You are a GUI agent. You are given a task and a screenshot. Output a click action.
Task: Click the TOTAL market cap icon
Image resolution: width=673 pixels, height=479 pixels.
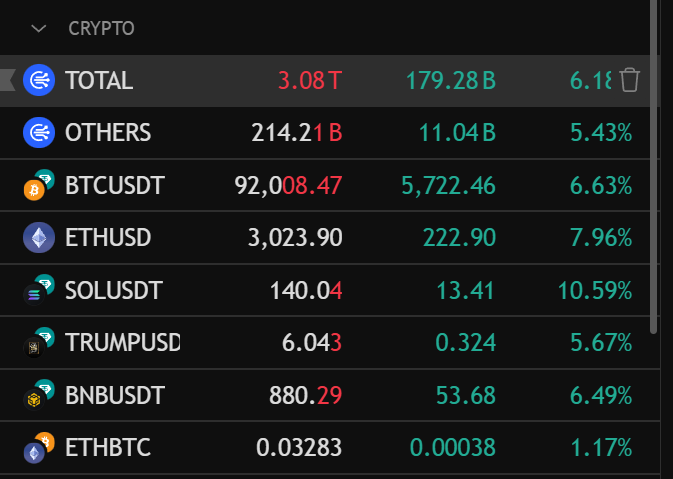[38, 80]
